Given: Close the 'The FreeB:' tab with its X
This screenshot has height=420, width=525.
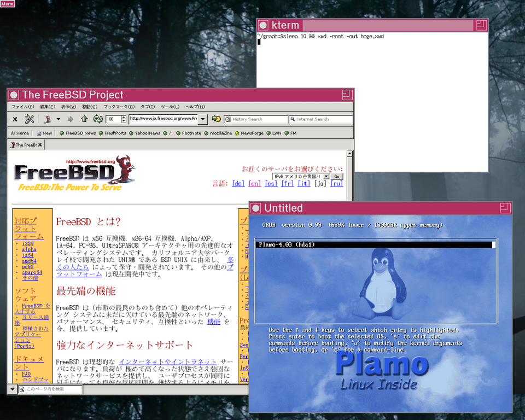Looking at the screenshot, I should [40, 145].
